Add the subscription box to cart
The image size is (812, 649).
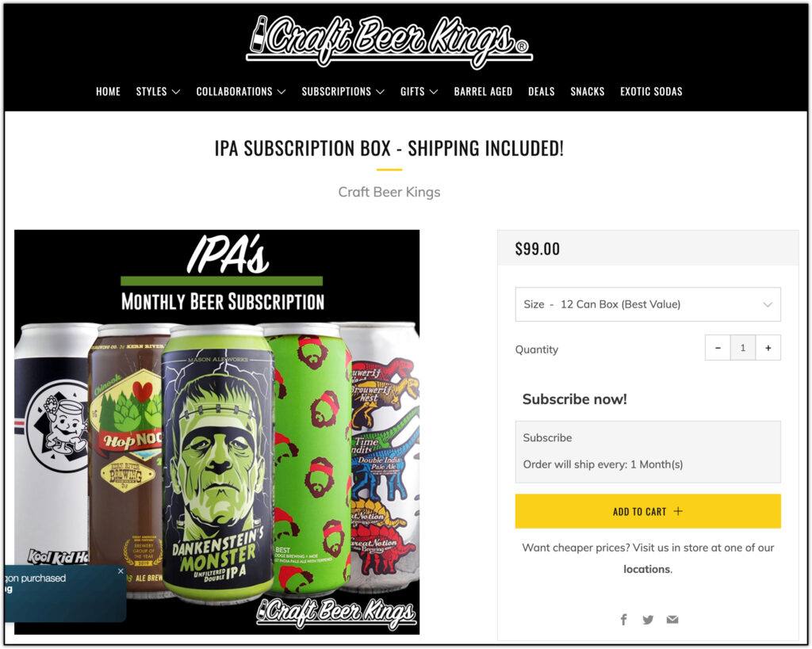[648, 511]
